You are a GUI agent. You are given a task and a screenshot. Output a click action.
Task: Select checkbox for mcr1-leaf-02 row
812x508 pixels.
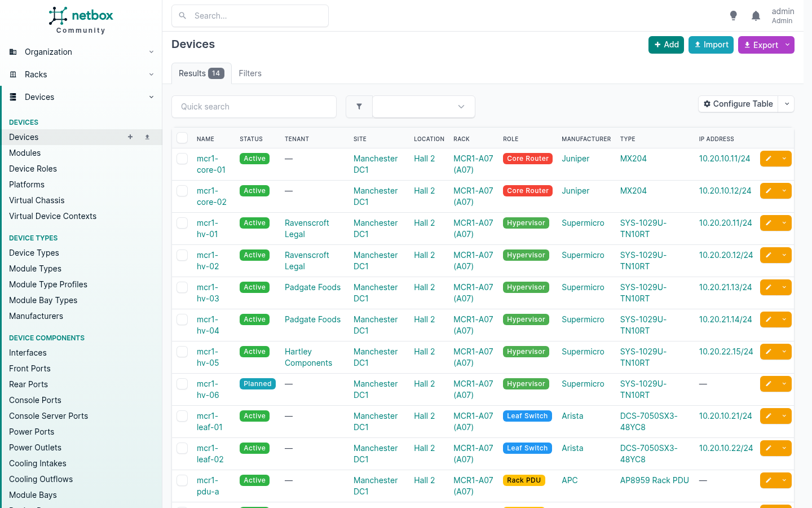(x=182, y=448)
